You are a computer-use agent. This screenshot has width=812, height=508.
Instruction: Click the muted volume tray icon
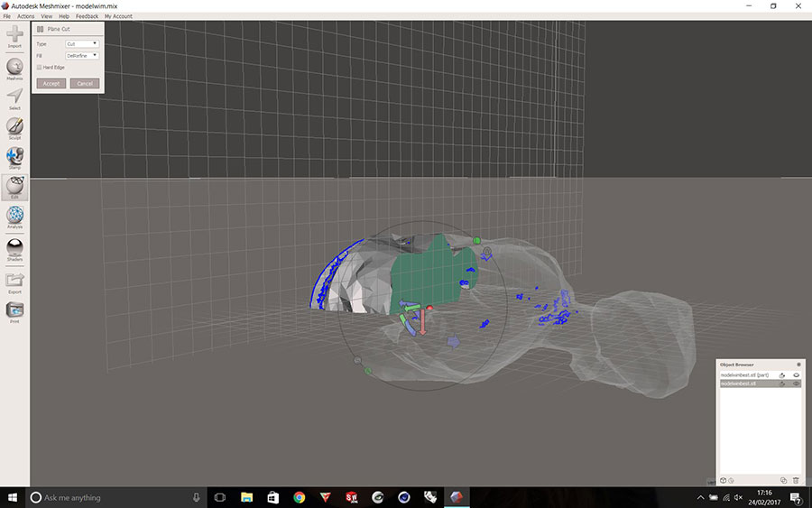[738, 498]
